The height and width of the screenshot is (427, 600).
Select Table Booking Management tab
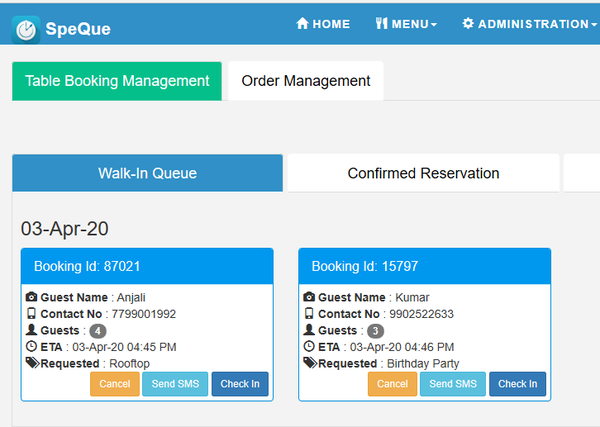[117, 81]
